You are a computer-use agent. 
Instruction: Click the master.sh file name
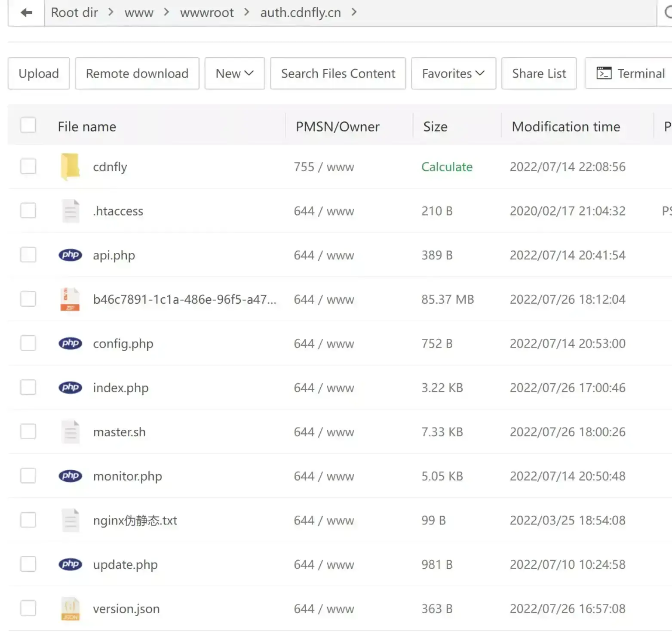coord(119,432)
